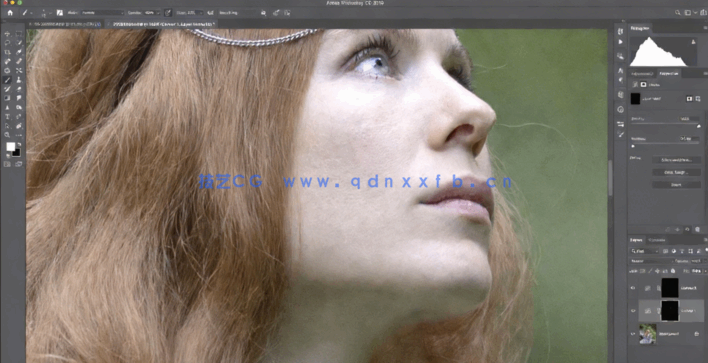708x363 pixels.
Task: Open the tool preset picker arrow
Action: (x=31, y=13)
